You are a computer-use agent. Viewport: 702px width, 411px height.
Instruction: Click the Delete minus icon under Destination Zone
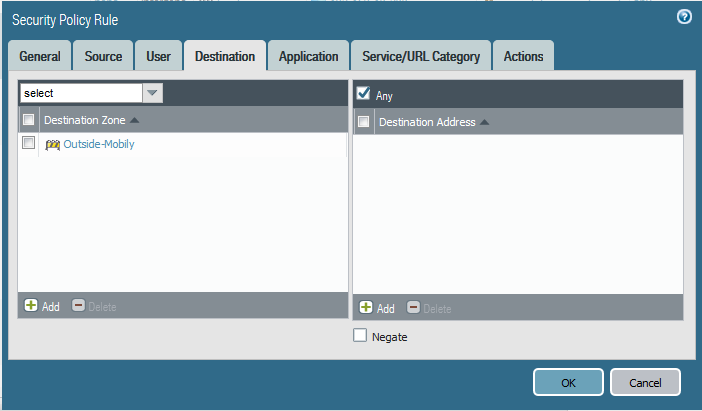78,306
